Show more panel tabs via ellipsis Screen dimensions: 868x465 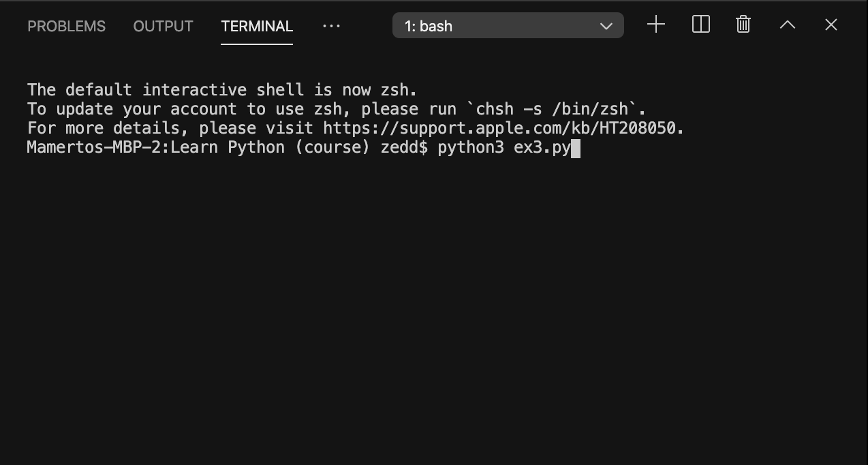(x=331, y=26)
